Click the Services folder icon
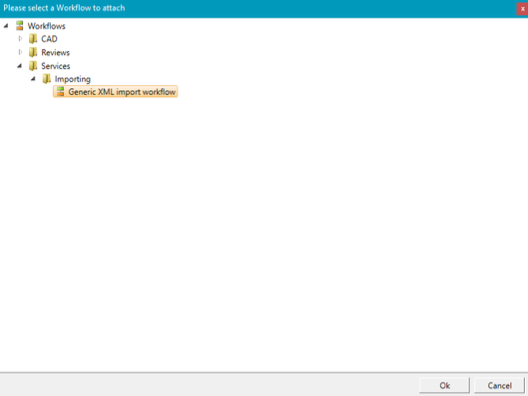The image size is (528, 396). (x=33, y=66)
